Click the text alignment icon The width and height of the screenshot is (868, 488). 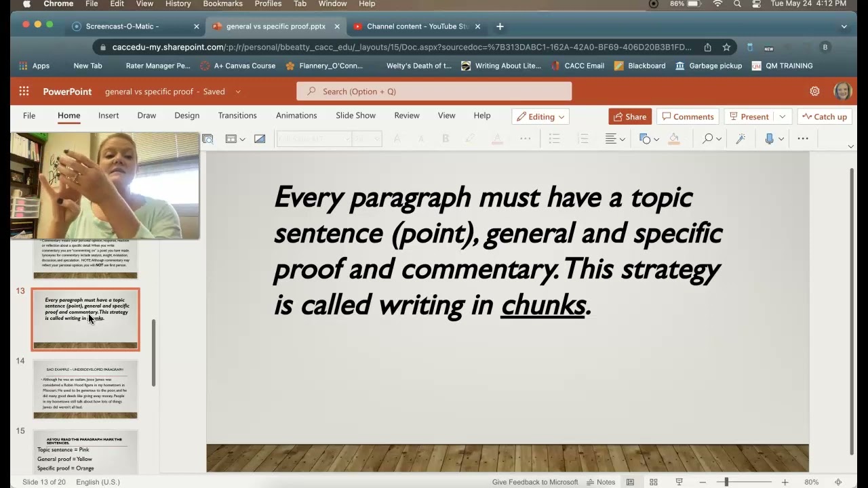tap(611, 138)
